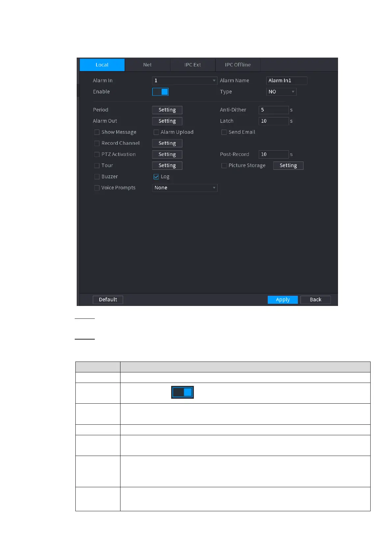Click the Anti-Dither value field
The width and height of the screenshot is (392, 554).
[x=274, y=110]
